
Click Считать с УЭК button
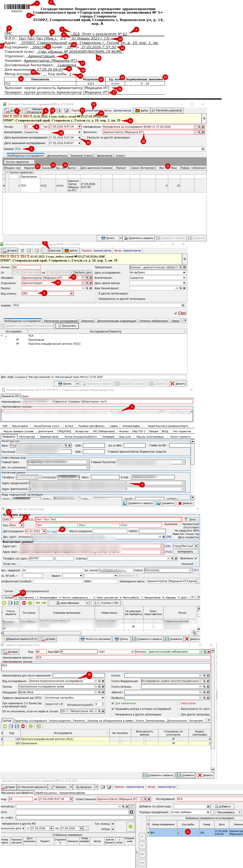pyautogui.click(x=106, y=603)
